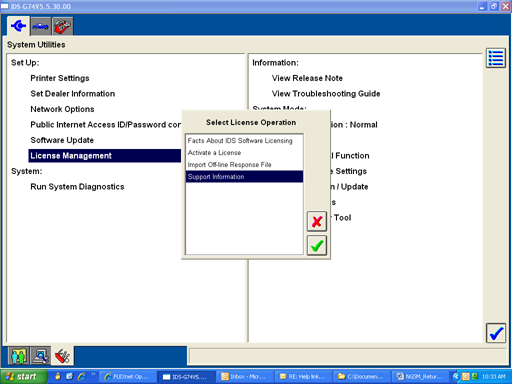Click the first quick launch icon
Screen dimensions: 512x384
58,377
